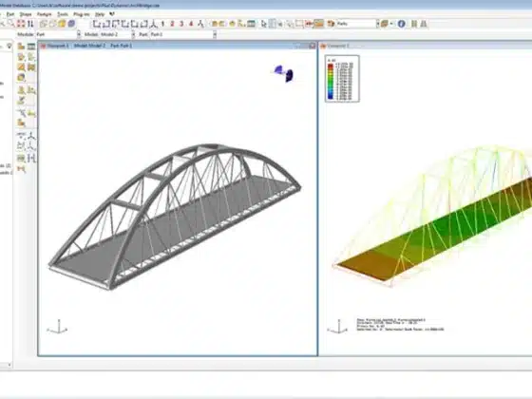Activate the Viewport 1 title bar

coord(178,46)
